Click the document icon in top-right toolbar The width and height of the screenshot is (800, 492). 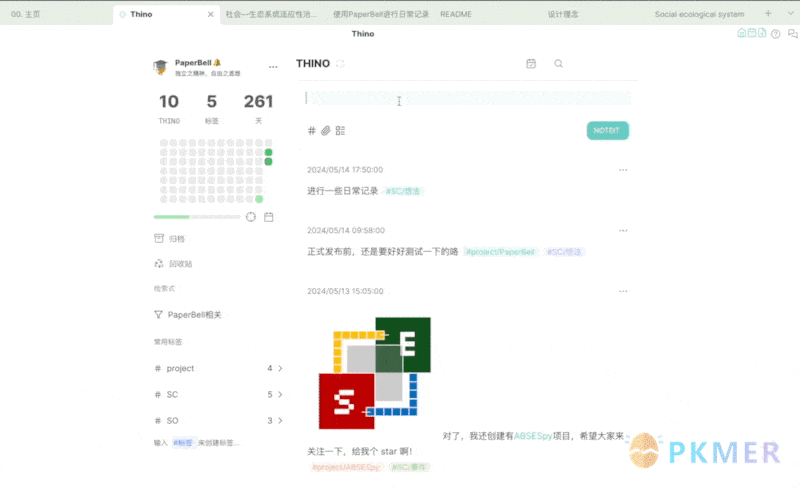[x=762, y=33]
